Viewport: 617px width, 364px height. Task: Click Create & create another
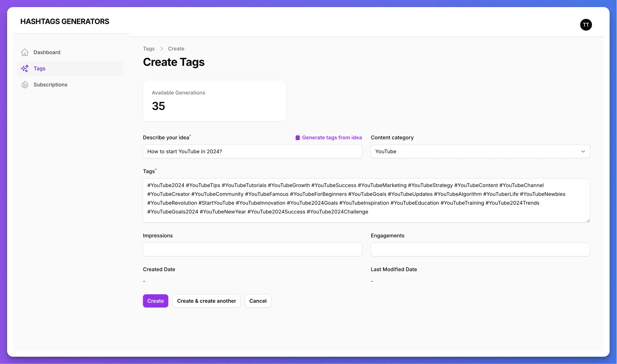point(207,301)
